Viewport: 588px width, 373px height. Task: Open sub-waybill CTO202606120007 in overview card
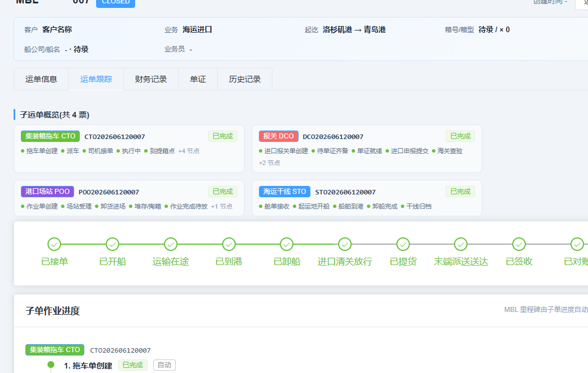click(x=115, y=137)
